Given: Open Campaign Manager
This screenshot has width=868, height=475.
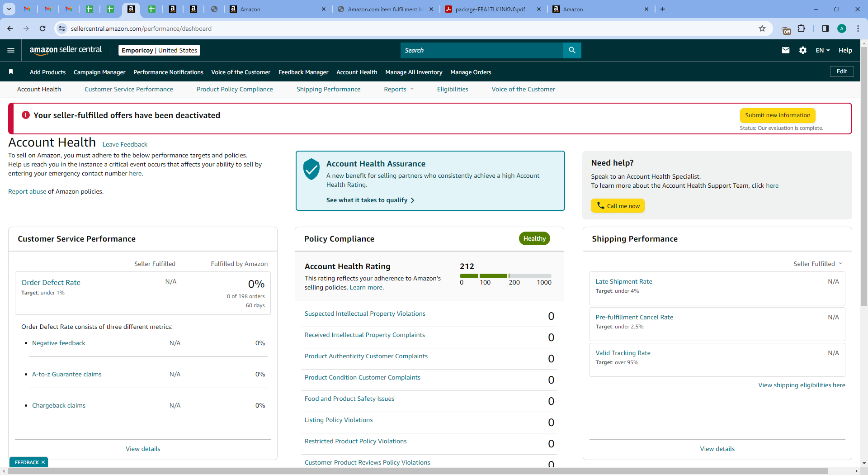Looking at the screenshot, I should (x=99, y=72).
